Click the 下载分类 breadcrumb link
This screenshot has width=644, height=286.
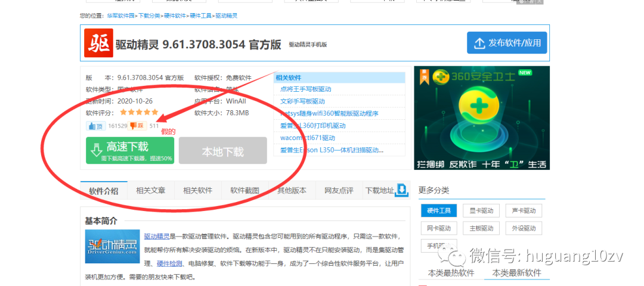click(x=149, y=15)
